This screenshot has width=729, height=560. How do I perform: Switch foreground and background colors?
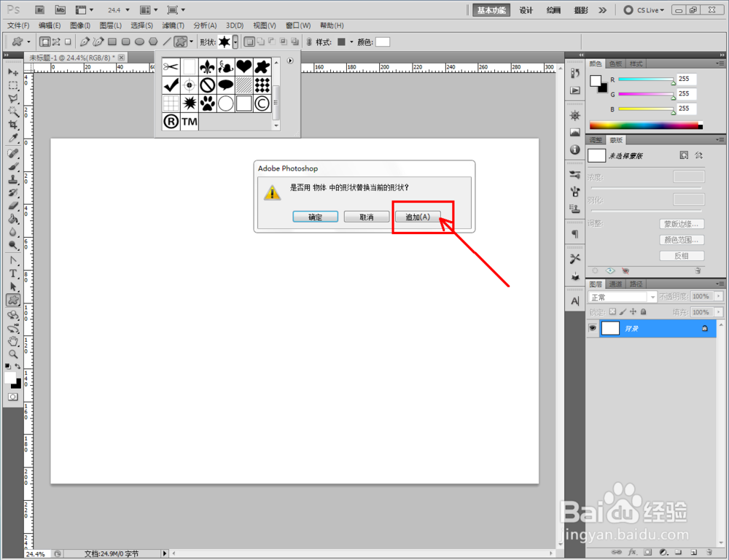[17, 367]
